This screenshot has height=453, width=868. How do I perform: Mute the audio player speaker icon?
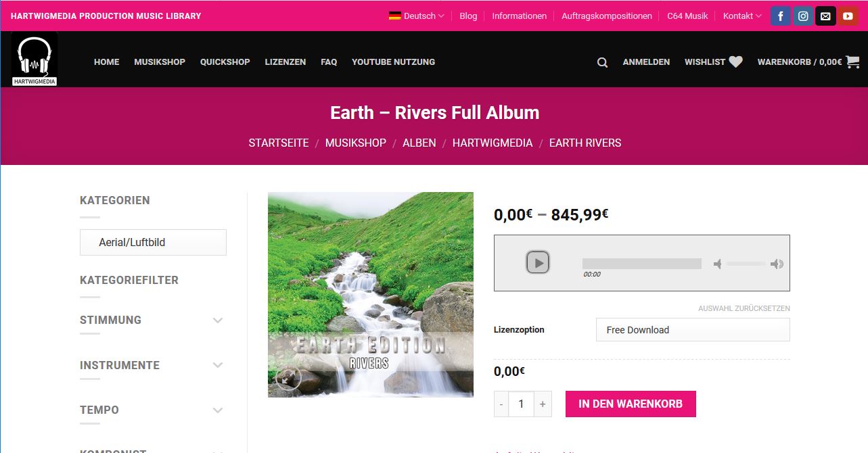717,264
